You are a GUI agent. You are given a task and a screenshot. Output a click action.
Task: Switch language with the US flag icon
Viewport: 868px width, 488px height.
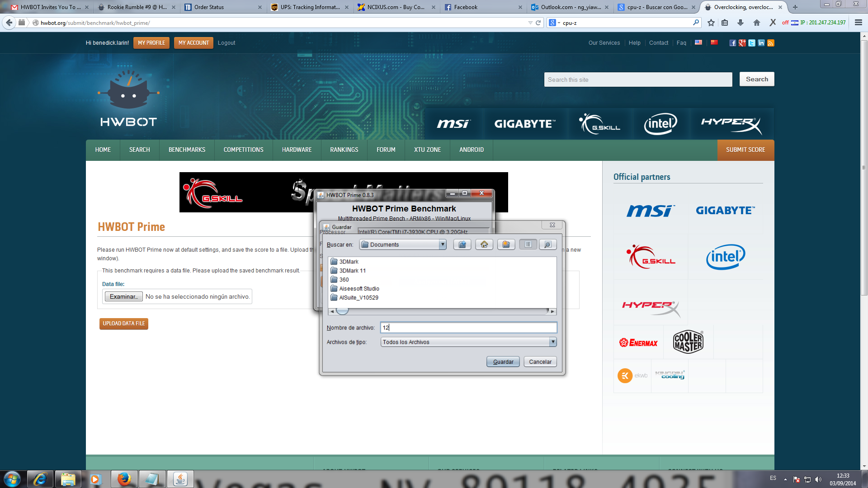(x=698, y=42)
